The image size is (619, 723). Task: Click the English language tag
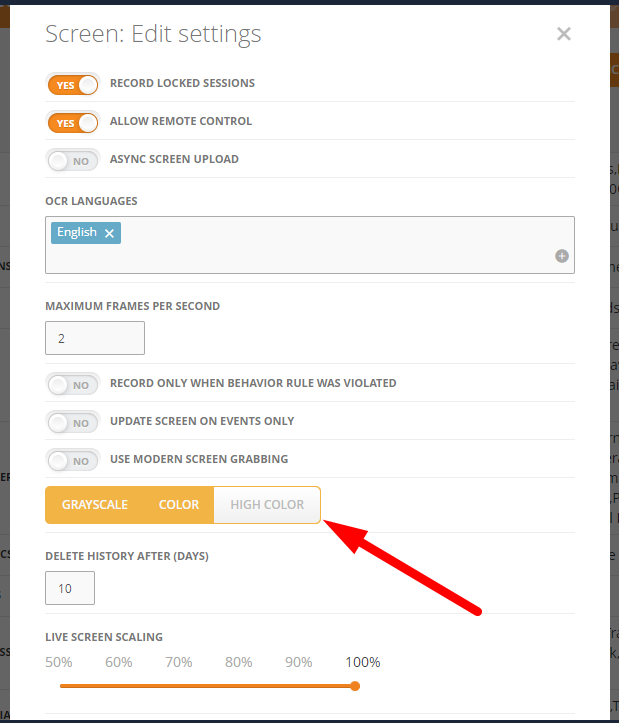[x=77, y=233]
